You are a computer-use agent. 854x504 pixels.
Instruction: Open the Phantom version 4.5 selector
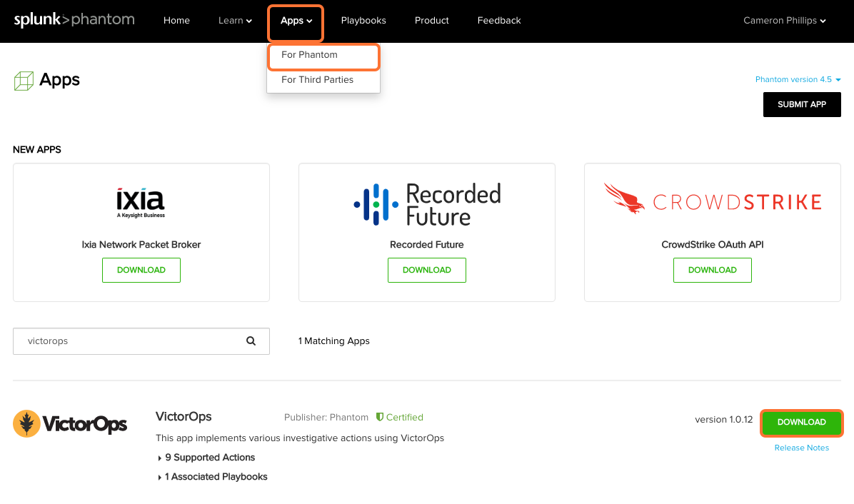pyautogui.click(x=798, y=79)
